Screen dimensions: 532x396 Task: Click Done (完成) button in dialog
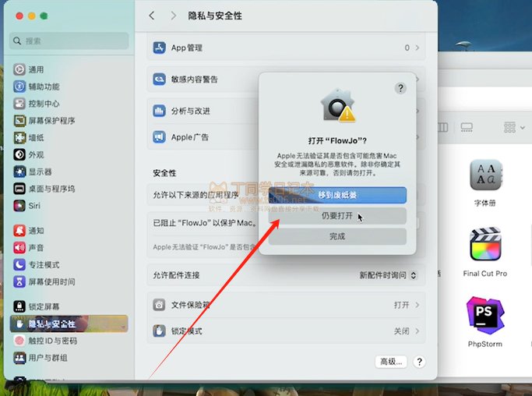(337, 236)
